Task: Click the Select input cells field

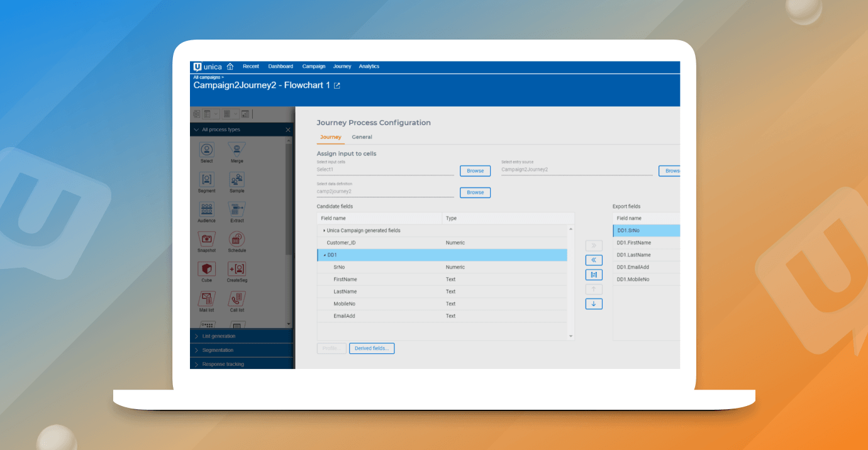Action: point(385,170)
